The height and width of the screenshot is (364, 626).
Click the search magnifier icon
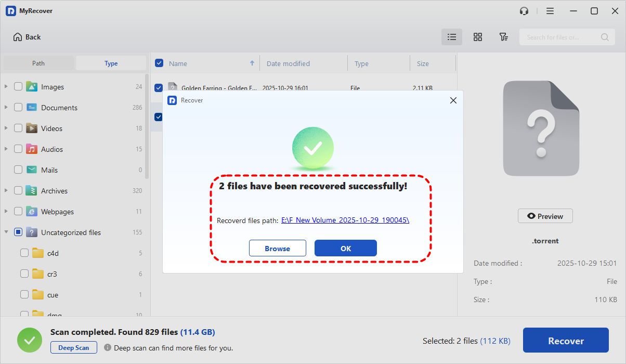605,37
